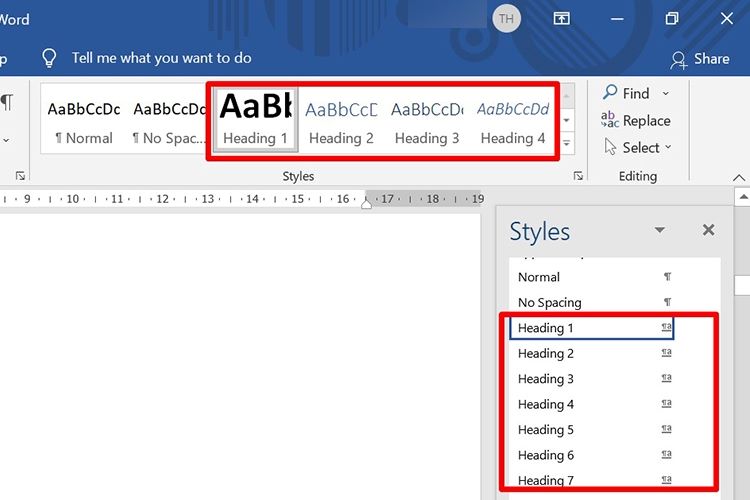The width and height of the screenshot is (750, 500).
Task: Close the Styles pane
Action: pos(708,230)
